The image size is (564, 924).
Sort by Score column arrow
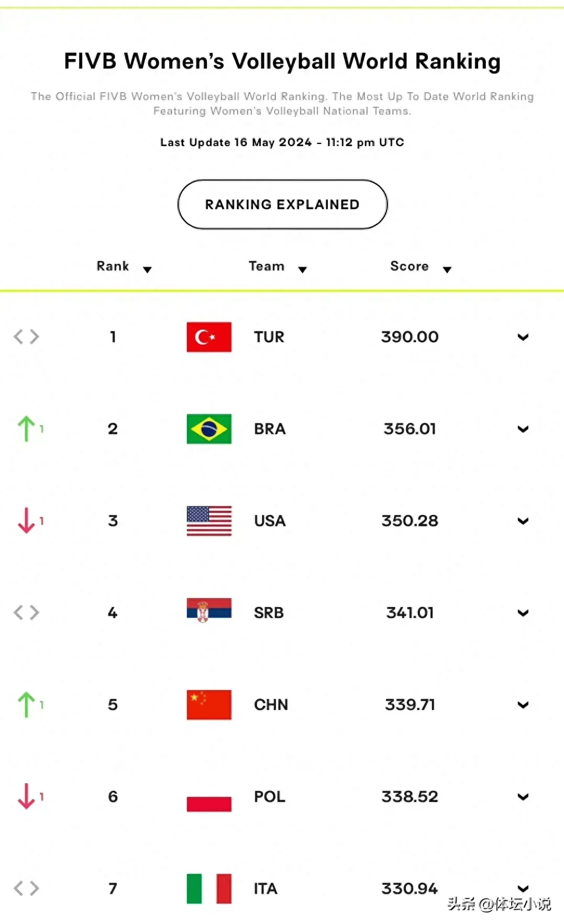click(x=447, y=269)
